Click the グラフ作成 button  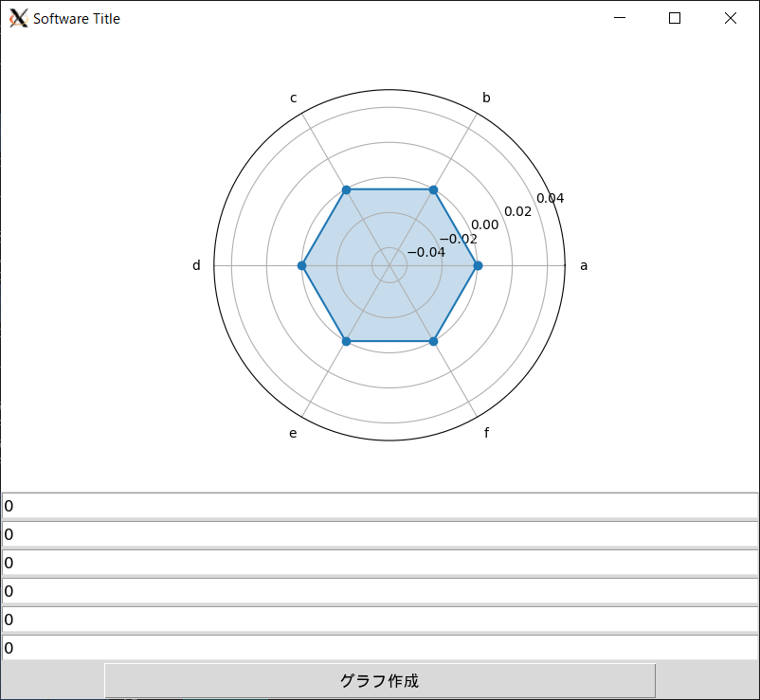[x=380, y=680]
